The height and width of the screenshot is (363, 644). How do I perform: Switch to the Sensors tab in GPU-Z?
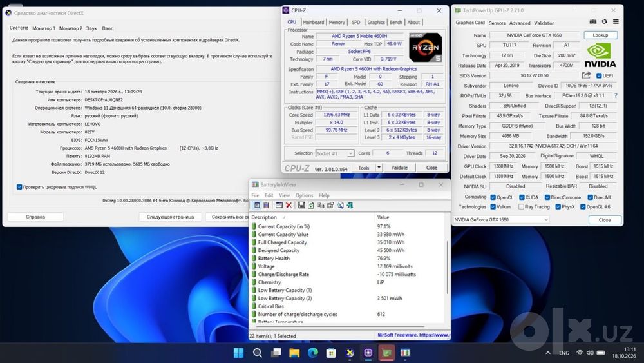[x=497, y=23]
